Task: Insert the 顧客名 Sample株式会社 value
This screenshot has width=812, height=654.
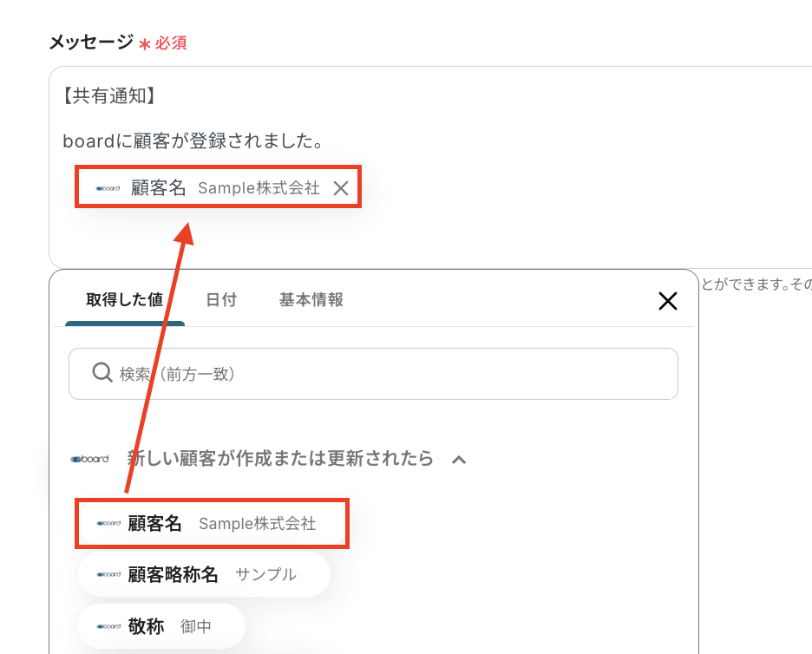Action: coord(213,524)
